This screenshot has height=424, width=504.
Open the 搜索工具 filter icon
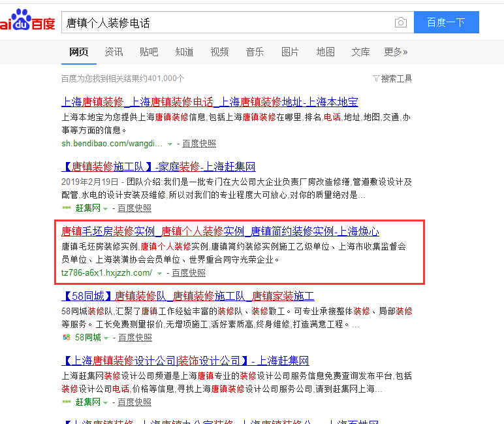pos(376,78)
